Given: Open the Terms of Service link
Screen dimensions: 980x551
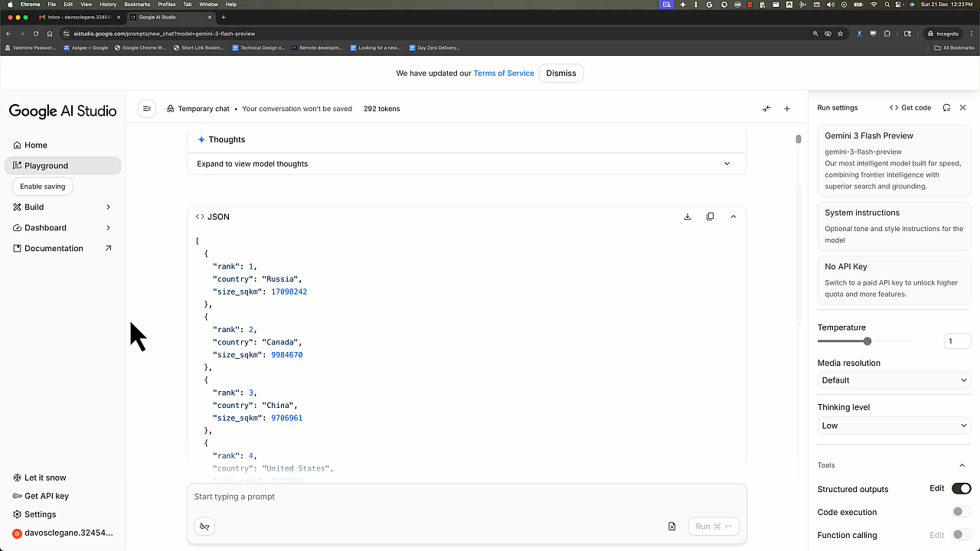Looking at the screenshot, I should (x=504, y=73).
